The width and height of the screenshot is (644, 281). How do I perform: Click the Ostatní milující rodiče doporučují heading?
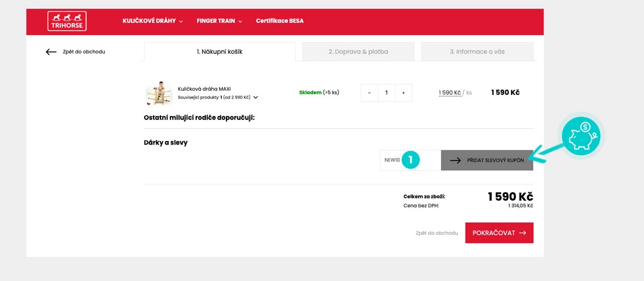click(199, 118)
